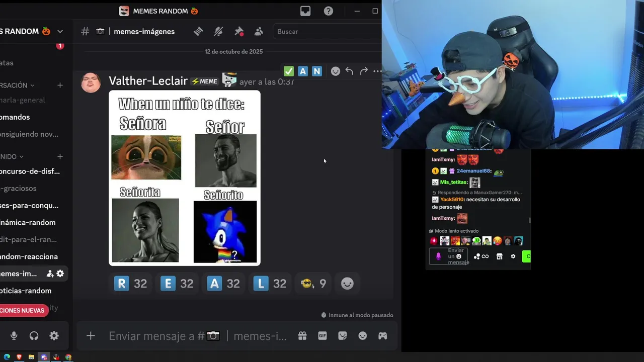Add a reaction below the meme image
Viewport: 644px width, 362px height.
point(347,284)
